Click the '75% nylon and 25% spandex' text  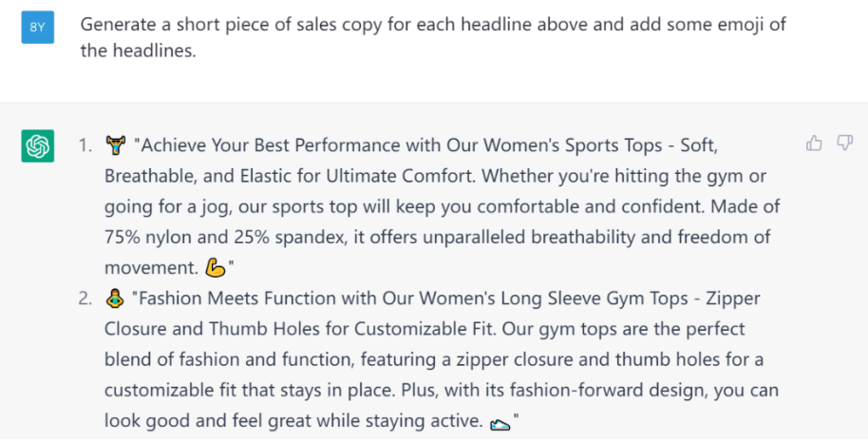tap(226, 238)
